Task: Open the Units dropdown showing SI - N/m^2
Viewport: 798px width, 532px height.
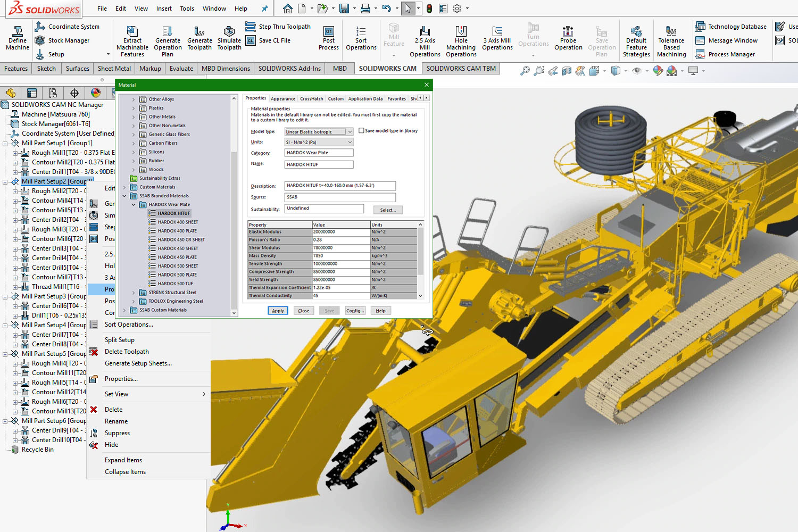Action: coord(349,142)
